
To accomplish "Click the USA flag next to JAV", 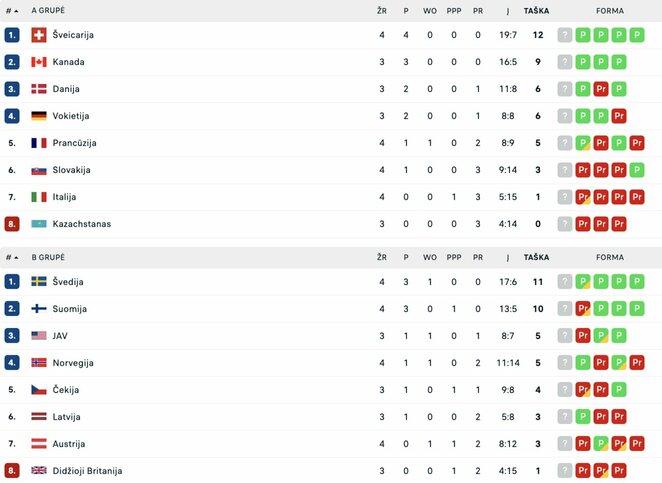I will [x=39, y=336].
